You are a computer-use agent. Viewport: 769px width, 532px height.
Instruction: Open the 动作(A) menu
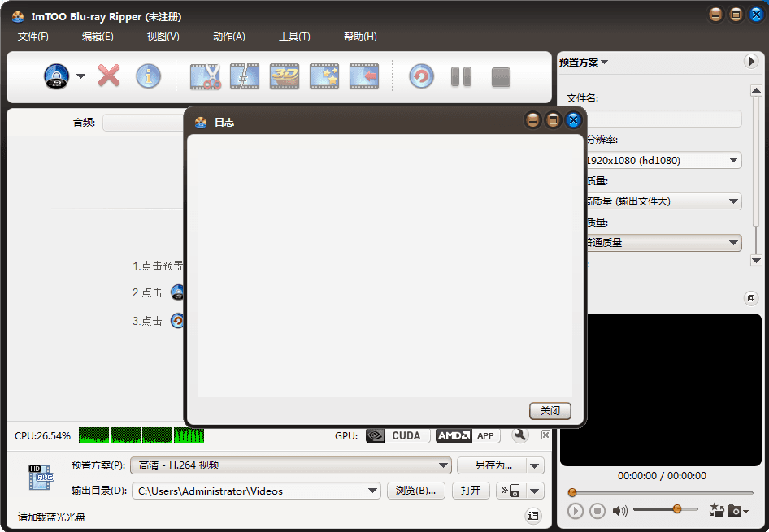229,37
